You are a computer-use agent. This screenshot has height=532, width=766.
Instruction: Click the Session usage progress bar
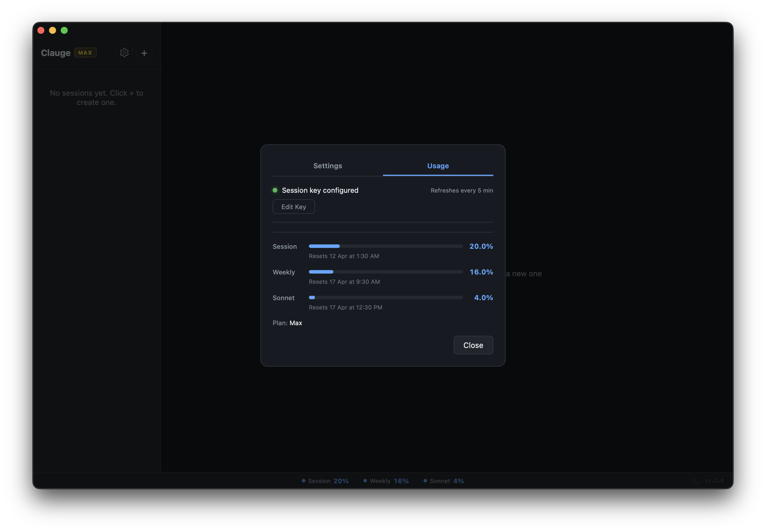pyautogui.click(x=385, y=246)
